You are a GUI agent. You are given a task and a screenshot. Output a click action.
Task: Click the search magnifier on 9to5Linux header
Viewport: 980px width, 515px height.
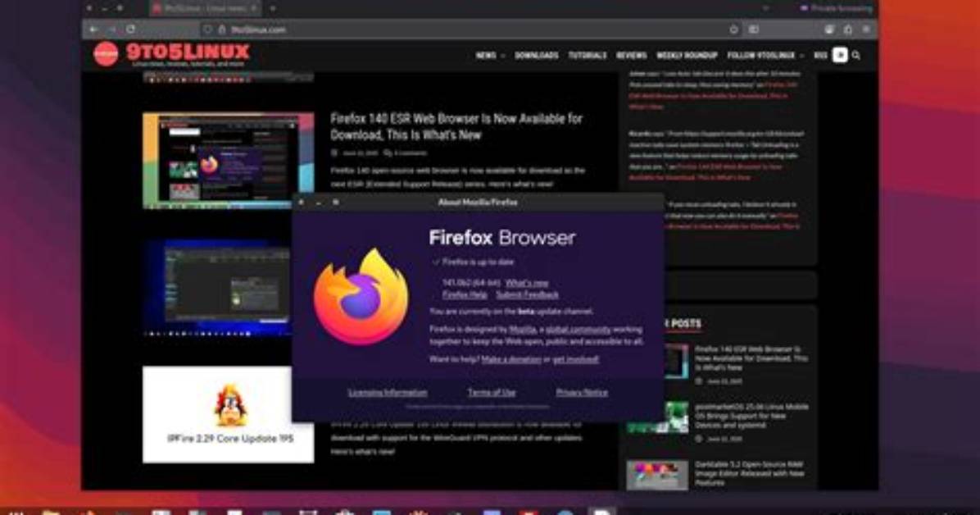click(855, 56)
